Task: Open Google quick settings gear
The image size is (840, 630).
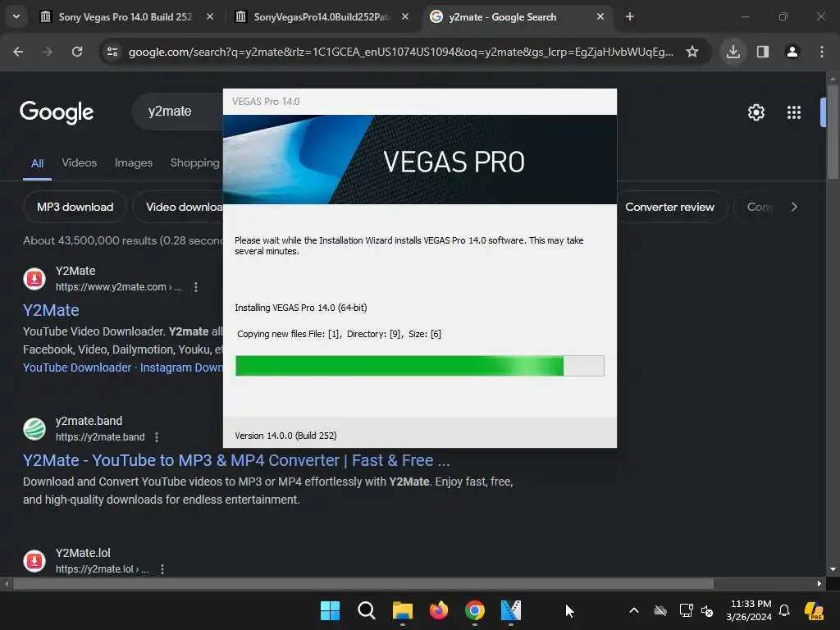Action: (x=756, y=112)
